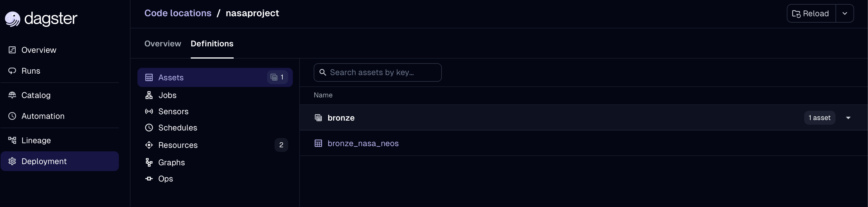Select the Sensors signal icon
The width and height of the screenshot is (868, 207).
[x=150, y=112]
